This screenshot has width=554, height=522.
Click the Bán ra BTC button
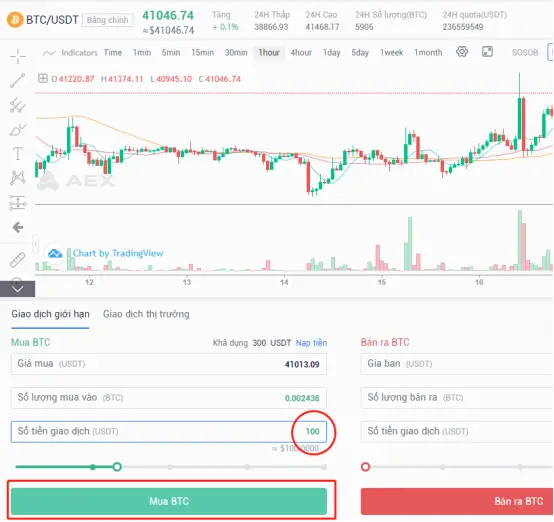tap(457, 501)
